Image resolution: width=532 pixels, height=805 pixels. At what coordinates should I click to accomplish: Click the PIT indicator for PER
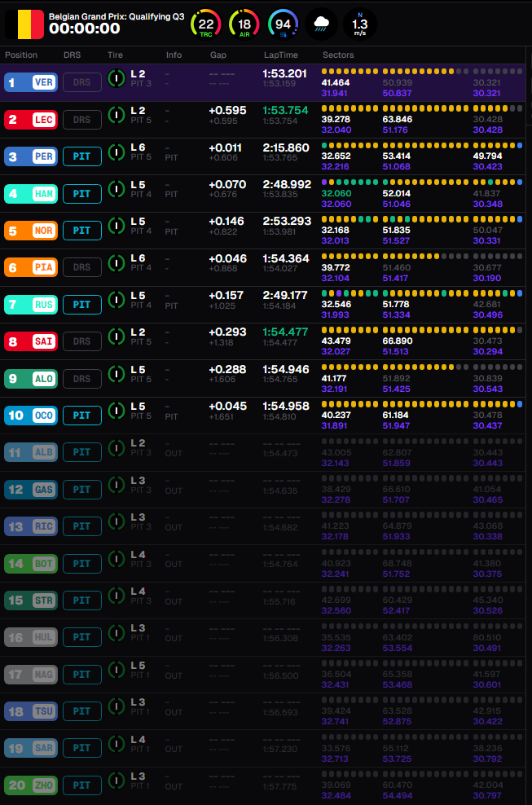click(82, 156)
